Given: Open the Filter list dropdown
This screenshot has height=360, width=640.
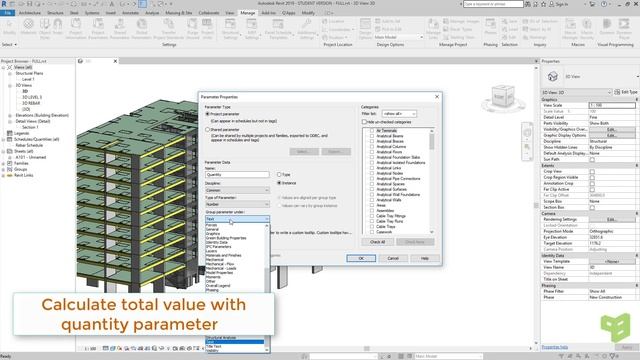Looking at the screenshot, I should coord(399,114).
